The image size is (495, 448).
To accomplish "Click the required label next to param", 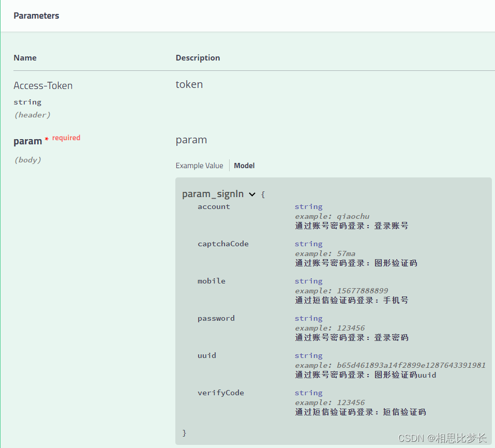I will pos(66,138).
